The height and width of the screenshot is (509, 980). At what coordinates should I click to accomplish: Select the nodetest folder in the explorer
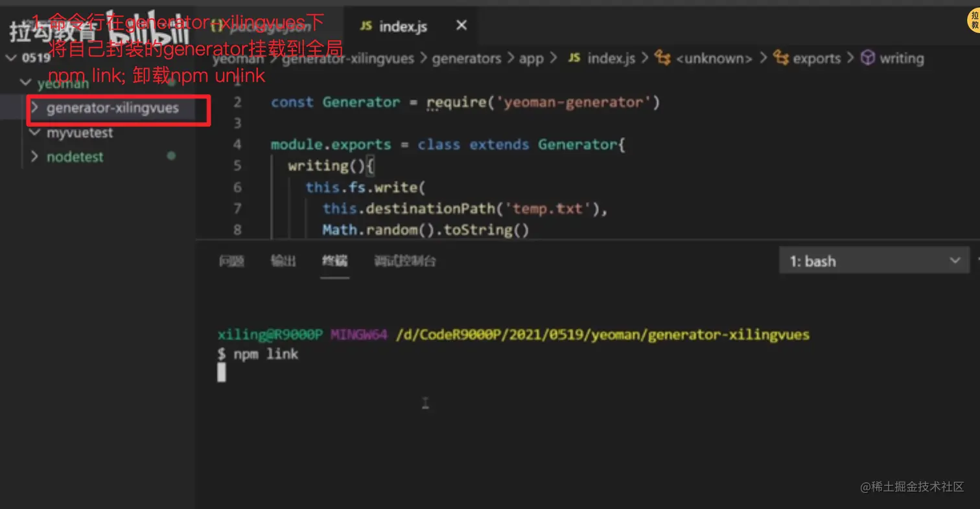tap(75, 157)
